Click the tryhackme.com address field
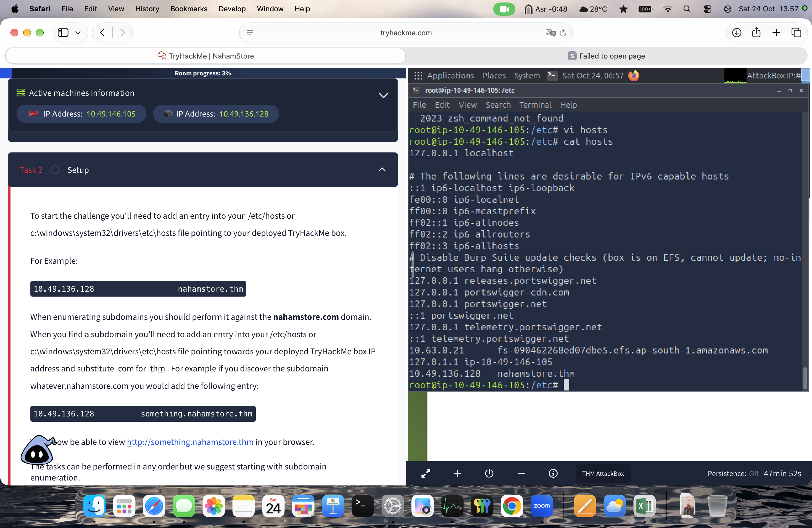Viewport: 812px width, 528px height. (406, 33)
